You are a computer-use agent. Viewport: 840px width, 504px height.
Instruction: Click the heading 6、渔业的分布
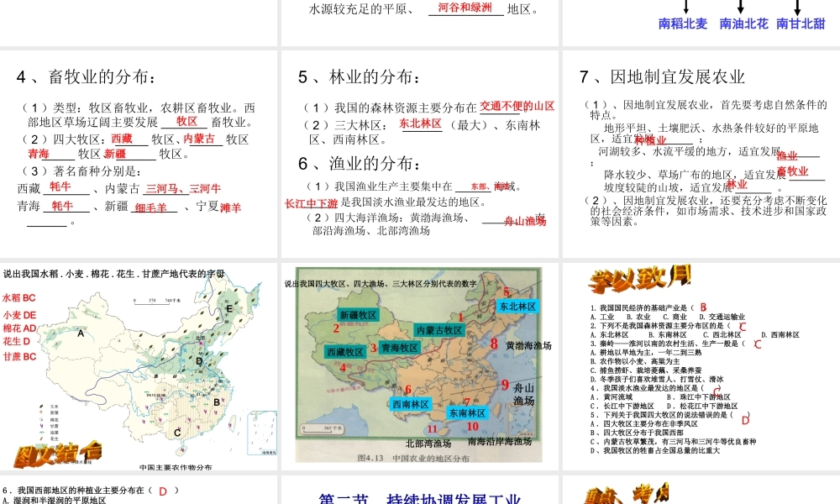359,163
